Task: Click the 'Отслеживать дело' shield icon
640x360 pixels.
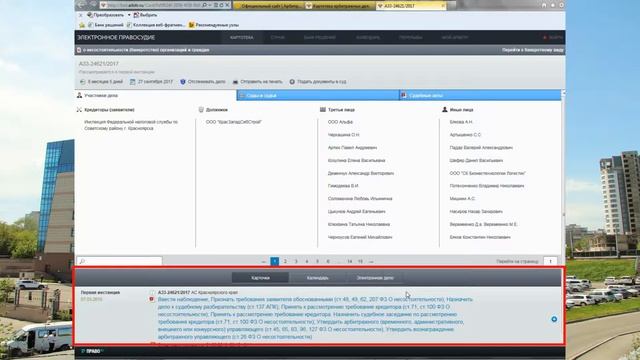Action: 183,82
